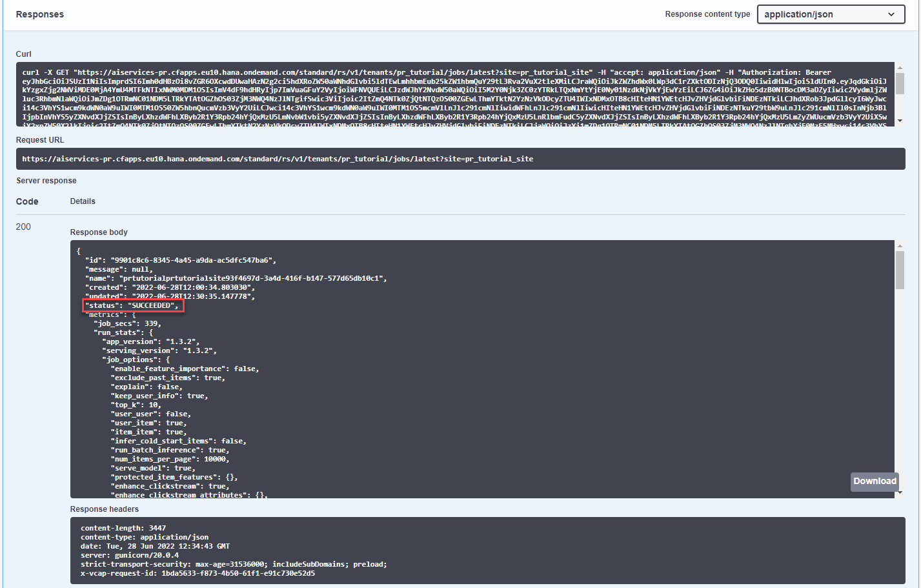Click the "job_secs": 339 line
The height and width of the screenshot is (588, 921).
point(127,323)
